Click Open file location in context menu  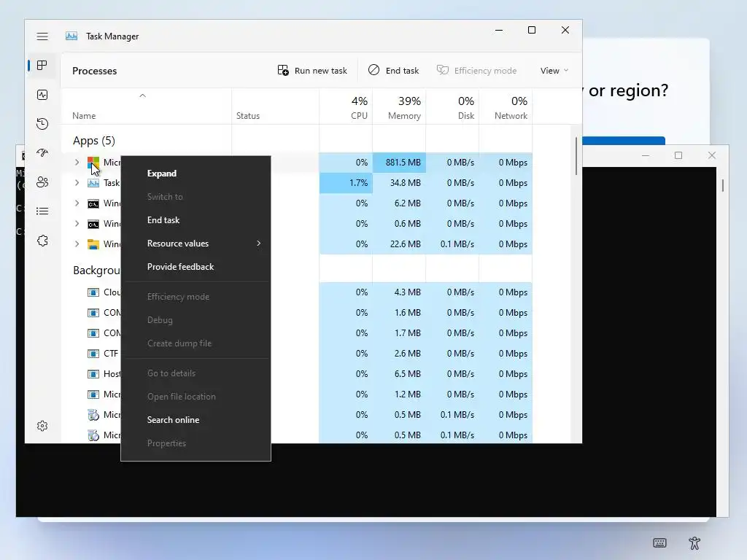coord(196,397)
